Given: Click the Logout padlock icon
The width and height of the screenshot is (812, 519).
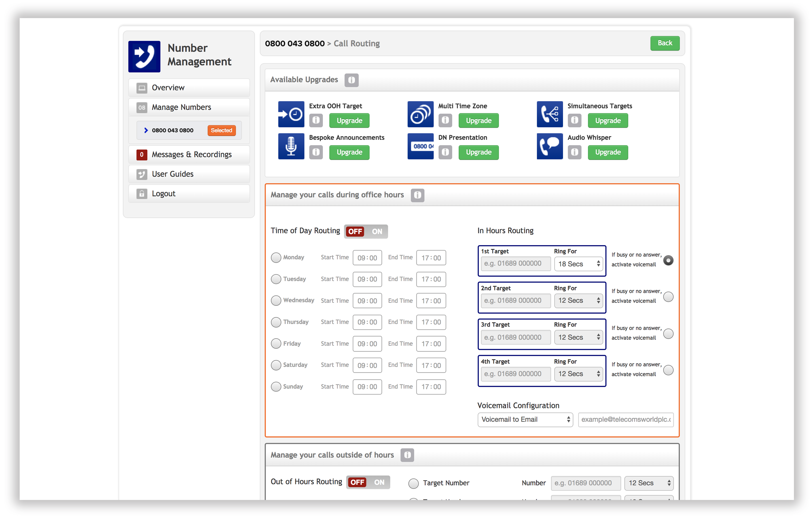Looking at the screenshot, I should [142, 194].
